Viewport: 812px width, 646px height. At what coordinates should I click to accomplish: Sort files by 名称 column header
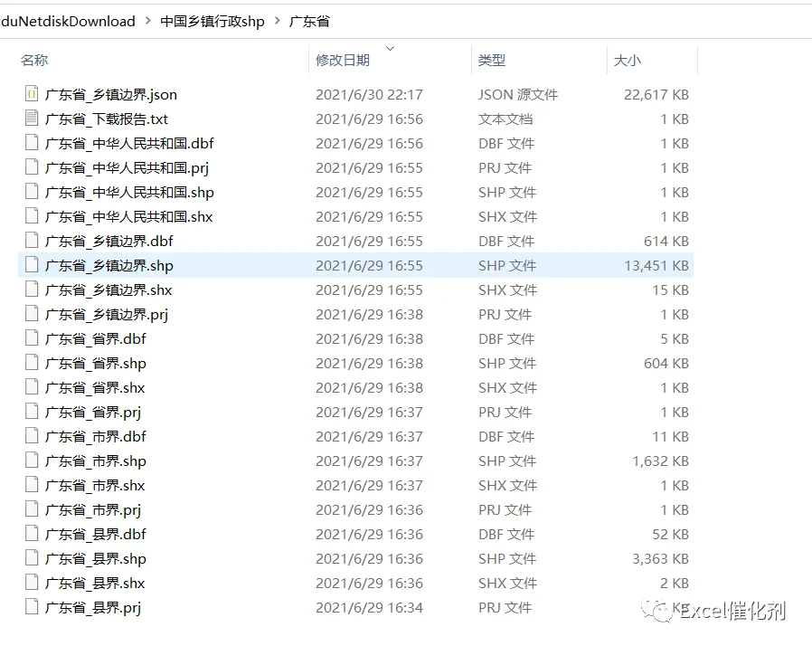(x=34, y=60)
